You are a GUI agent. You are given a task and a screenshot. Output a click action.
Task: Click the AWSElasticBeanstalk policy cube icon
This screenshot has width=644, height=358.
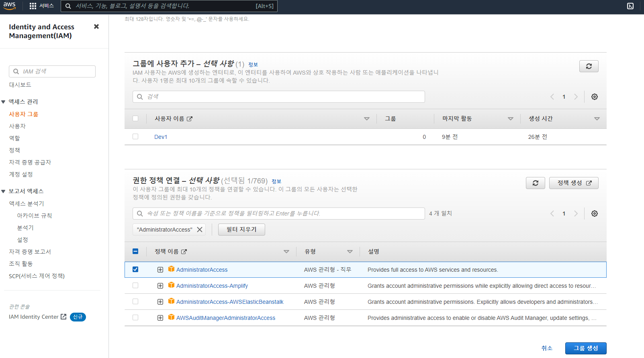tap(171, 301)
